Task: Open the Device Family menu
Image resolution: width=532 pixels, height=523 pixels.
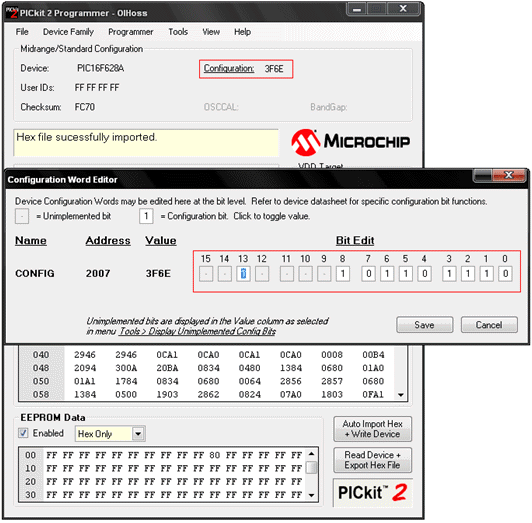Action: [x=68, y=32]
